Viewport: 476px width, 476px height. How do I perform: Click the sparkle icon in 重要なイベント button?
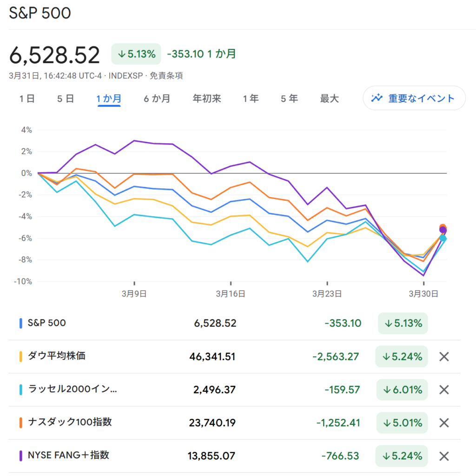coord(377,98)
